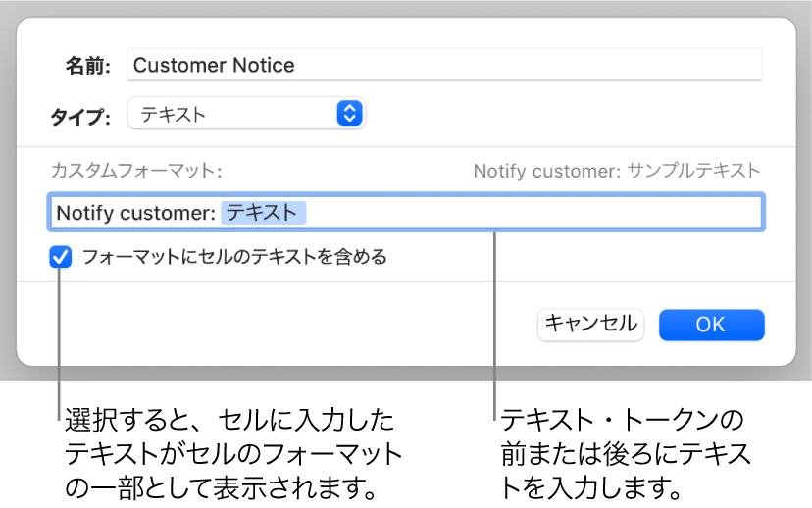
Task: Click the フォーマットにセルのテキストを含める label text
Action: coord(234,257)
